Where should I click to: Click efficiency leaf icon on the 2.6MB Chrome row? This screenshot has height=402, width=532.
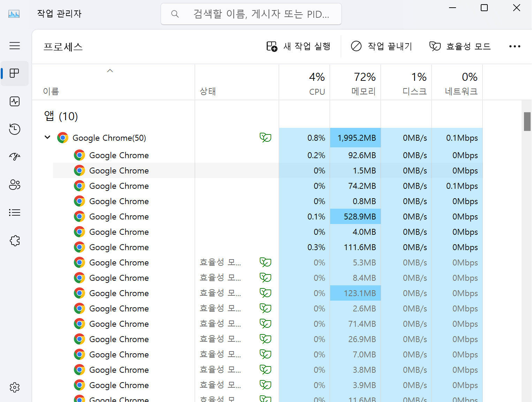[265, 308]
